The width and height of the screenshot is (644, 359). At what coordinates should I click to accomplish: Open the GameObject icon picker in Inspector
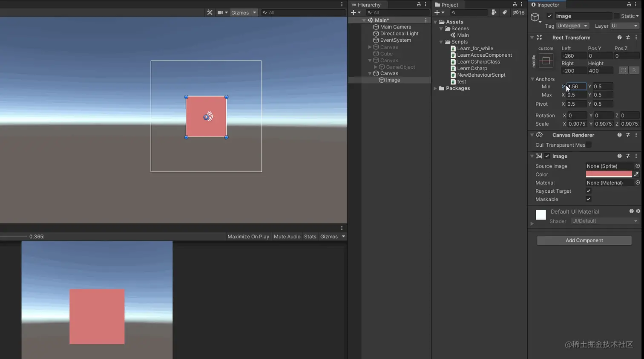(x=535, y=17)
